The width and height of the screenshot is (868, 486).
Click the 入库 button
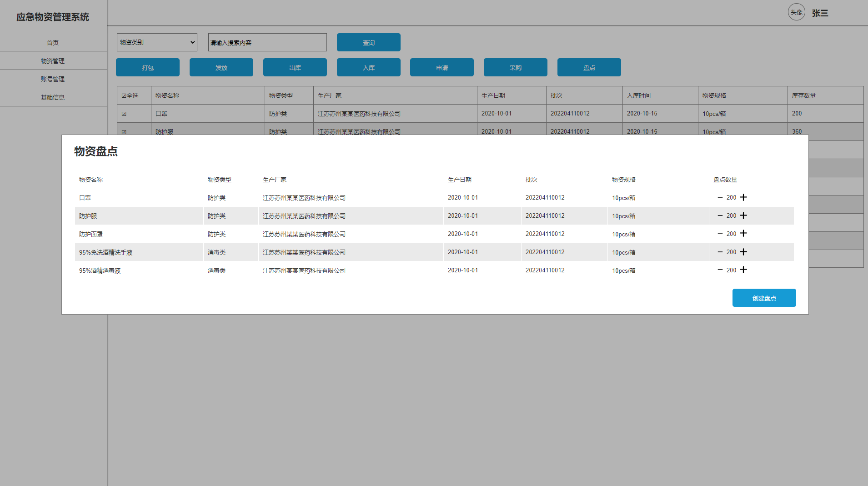coord(368,67)
